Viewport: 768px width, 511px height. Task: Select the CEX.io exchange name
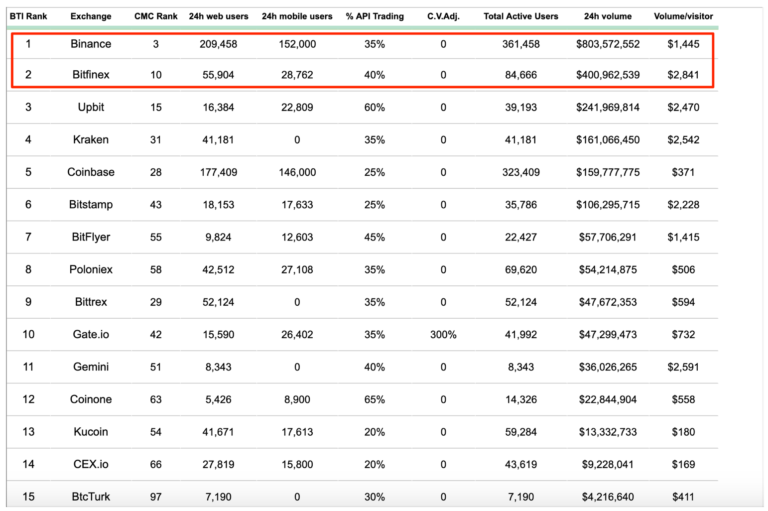[x=91, y=464]
